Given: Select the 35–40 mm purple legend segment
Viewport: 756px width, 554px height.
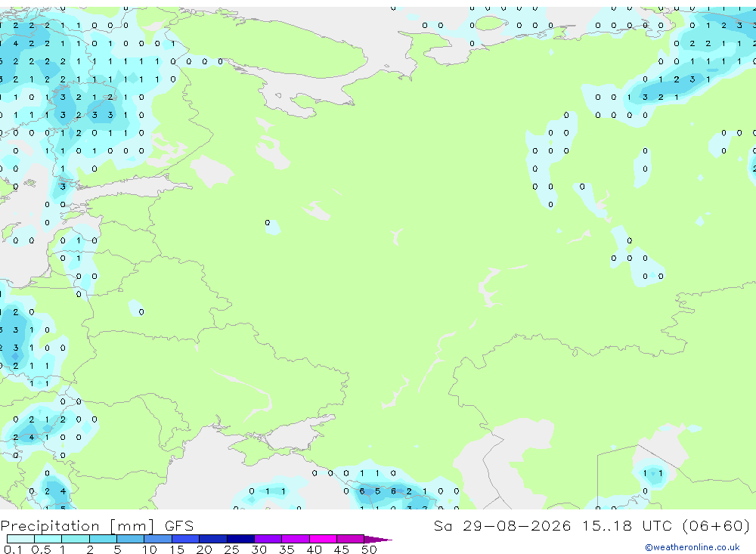Looking at the screenshot, I should point(295,539).
